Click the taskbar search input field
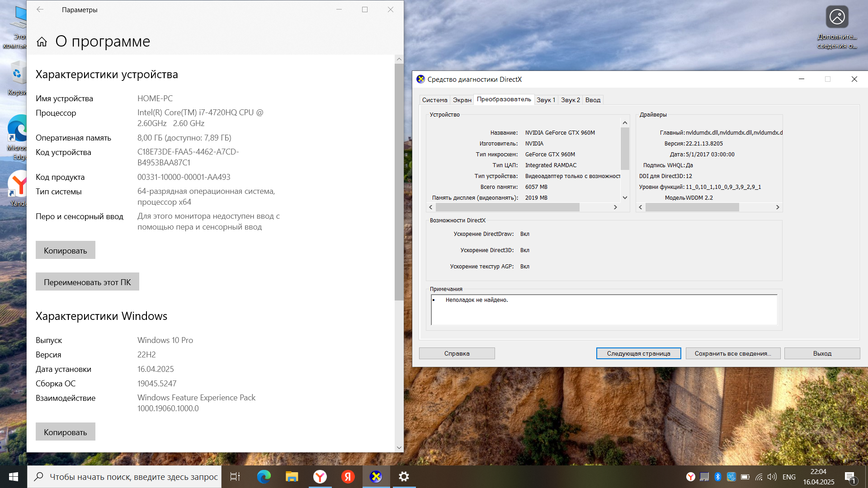The height and width of the screenshot is (488, 868). tap(133, 477)
